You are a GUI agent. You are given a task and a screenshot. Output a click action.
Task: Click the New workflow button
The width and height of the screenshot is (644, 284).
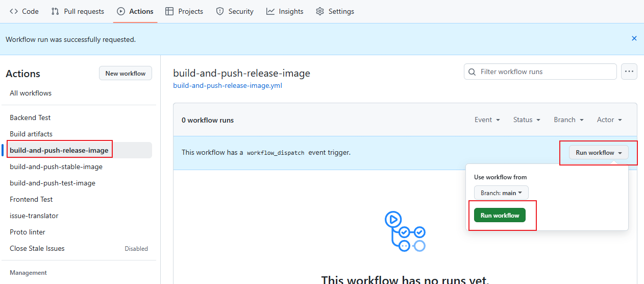coord(125,74)
